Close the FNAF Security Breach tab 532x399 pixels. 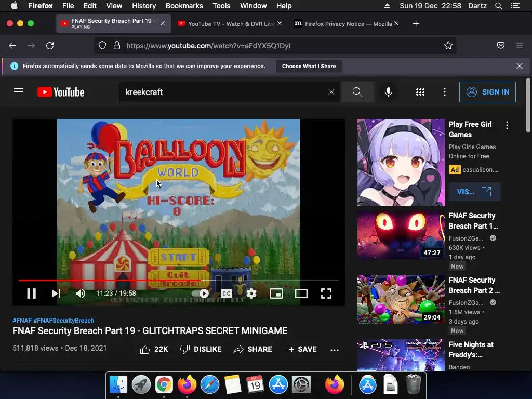pos(163,23)
